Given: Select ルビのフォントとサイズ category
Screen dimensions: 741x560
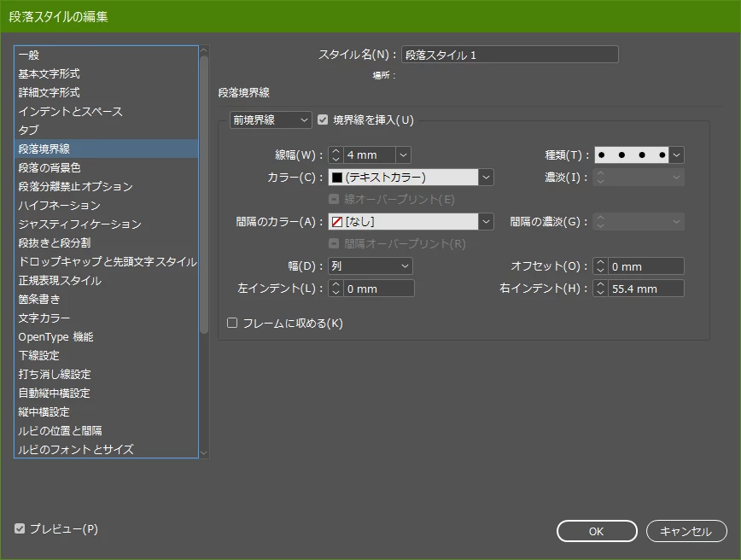Looking at the screenshot, I should pos(107,449).
